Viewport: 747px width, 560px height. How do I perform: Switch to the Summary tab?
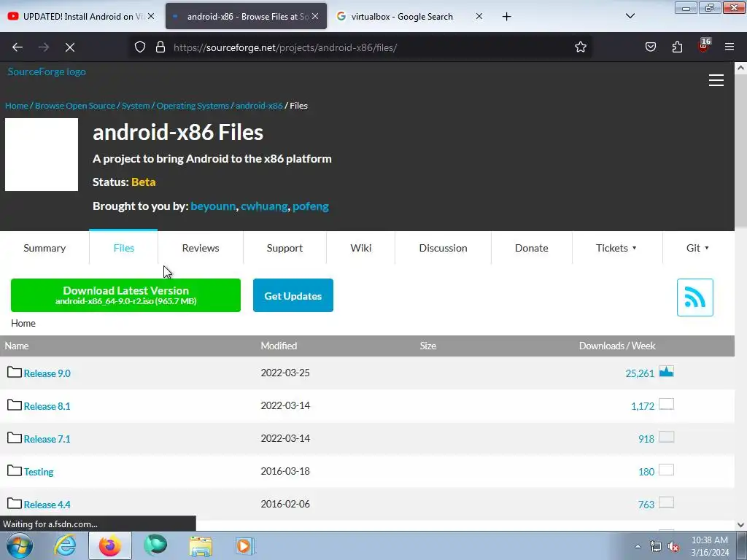click(x=44, y=248)
